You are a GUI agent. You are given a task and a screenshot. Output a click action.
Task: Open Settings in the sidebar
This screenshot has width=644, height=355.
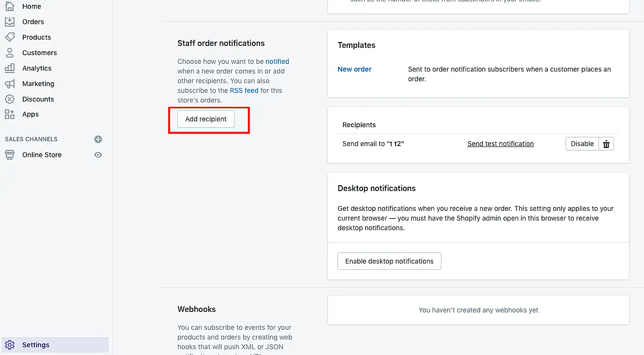coord(36,345)
